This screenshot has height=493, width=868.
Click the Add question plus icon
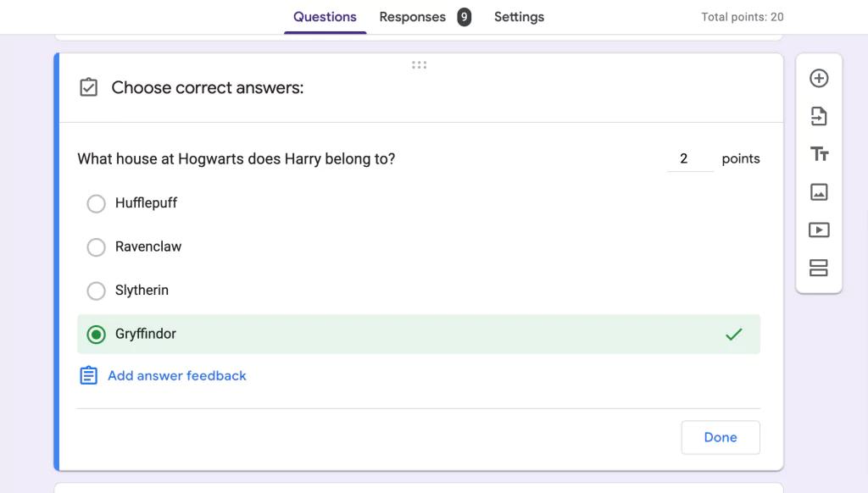[819, 77]
